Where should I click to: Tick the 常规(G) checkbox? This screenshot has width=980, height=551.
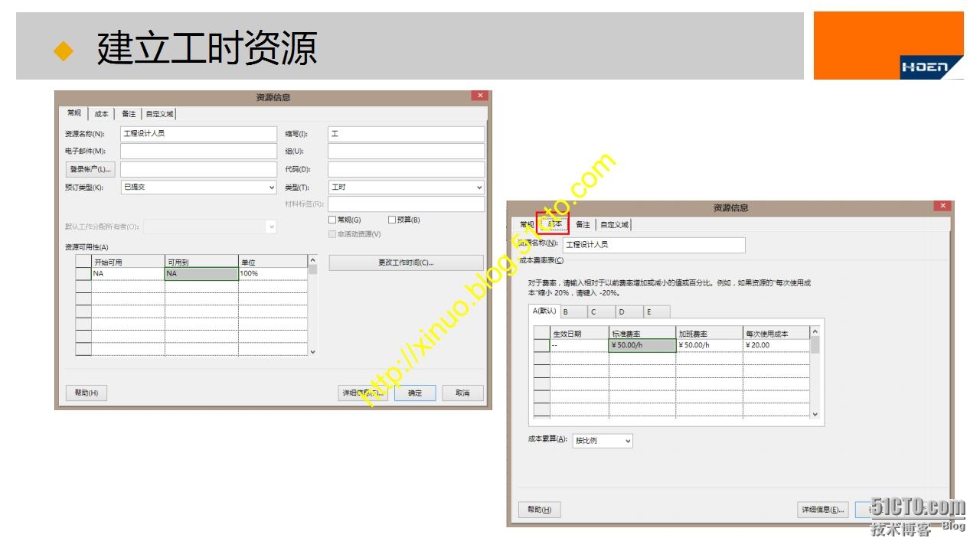point(332,220)
